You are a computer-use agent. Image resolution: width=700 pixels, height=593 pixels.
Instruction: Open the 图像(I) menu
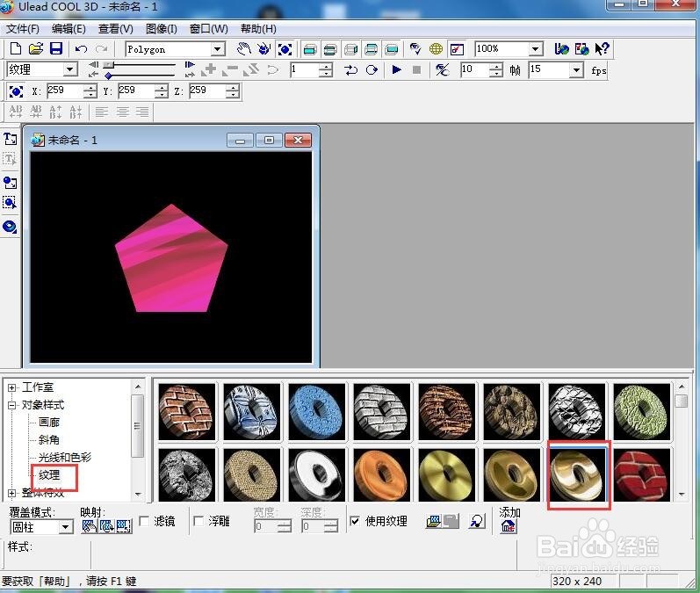click(162, 29)
